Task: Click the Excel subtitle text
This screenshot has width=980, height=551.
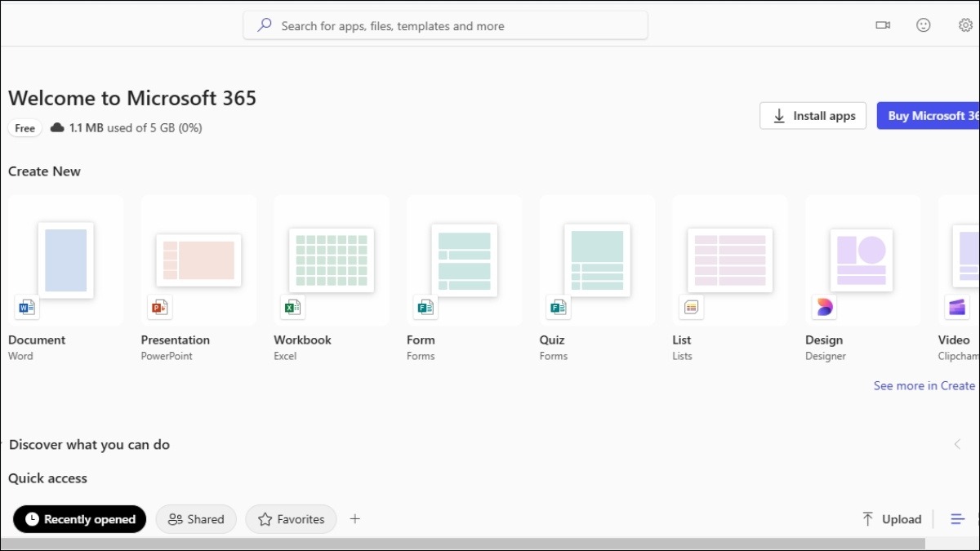Action: click(x=285, y=356)
